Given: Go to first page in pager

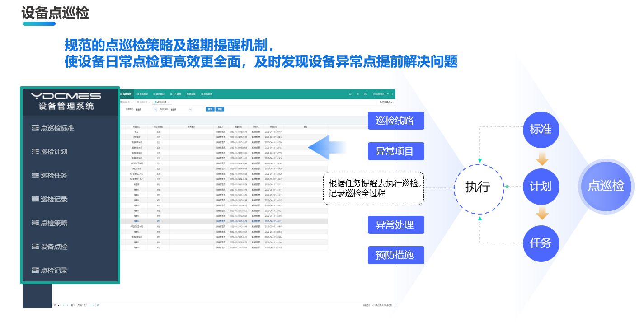Looking at the screenshot, I should click(63, 305).
